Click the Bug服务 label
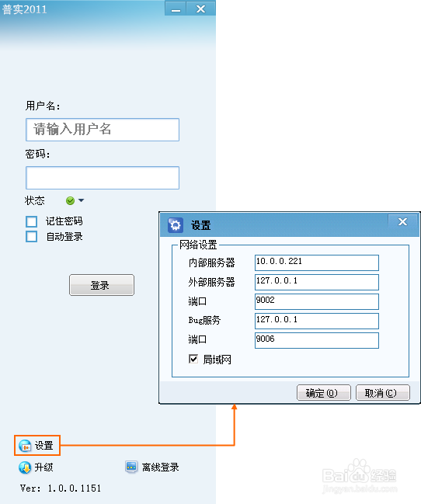Viewport: 421px width, 504px height. [x=204, y=320]
